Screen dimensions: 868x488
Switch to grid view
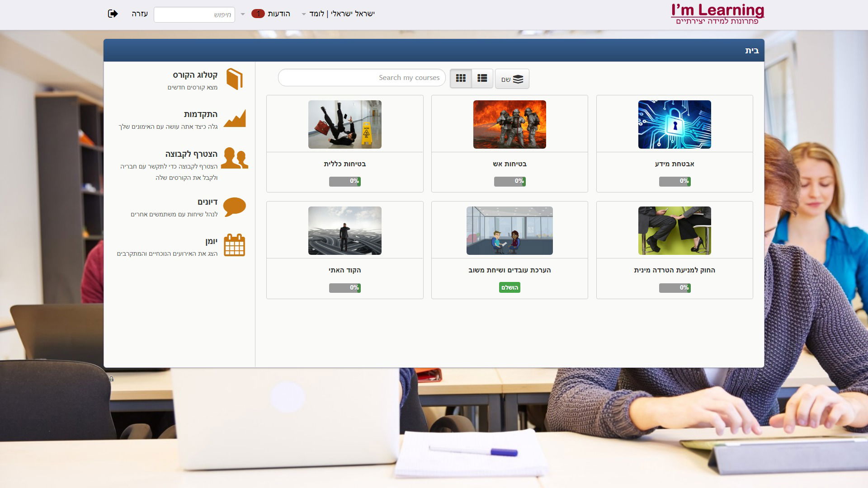pyautogui.click(x=461, y=78)
